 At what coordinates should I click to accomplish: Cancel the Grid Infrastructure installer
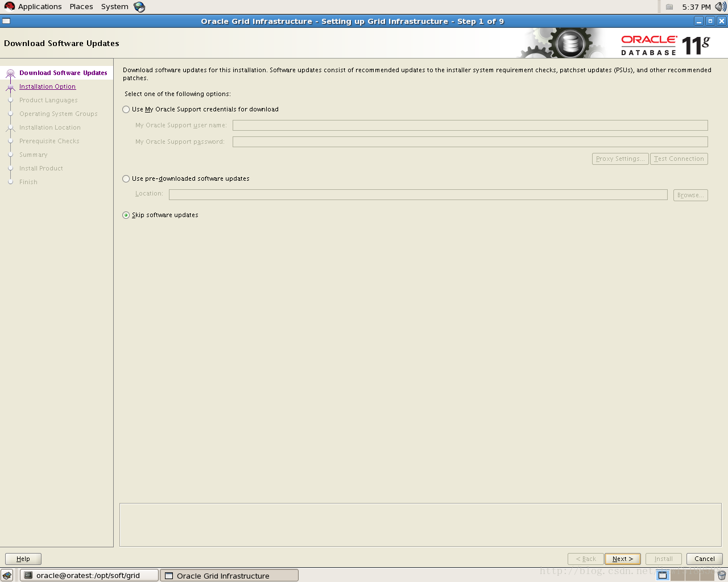tap(705, 559)
